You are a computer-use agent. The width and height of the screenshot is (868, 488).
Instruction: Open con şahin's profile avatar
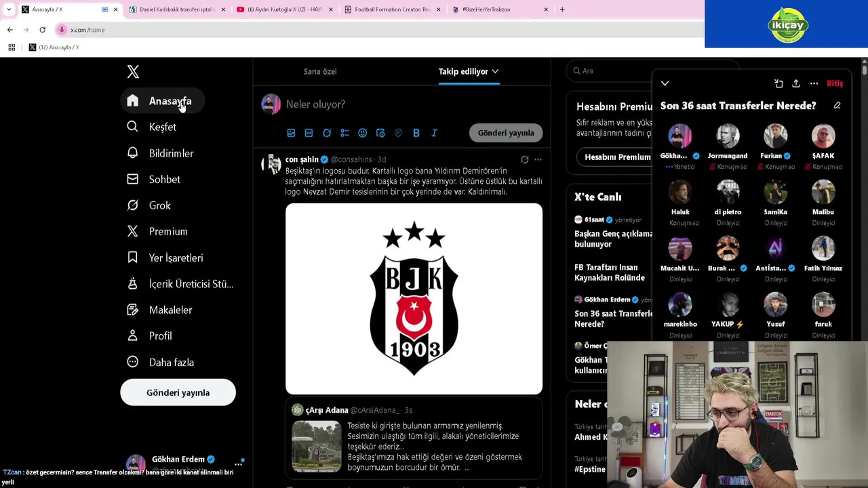coord(271,164)
